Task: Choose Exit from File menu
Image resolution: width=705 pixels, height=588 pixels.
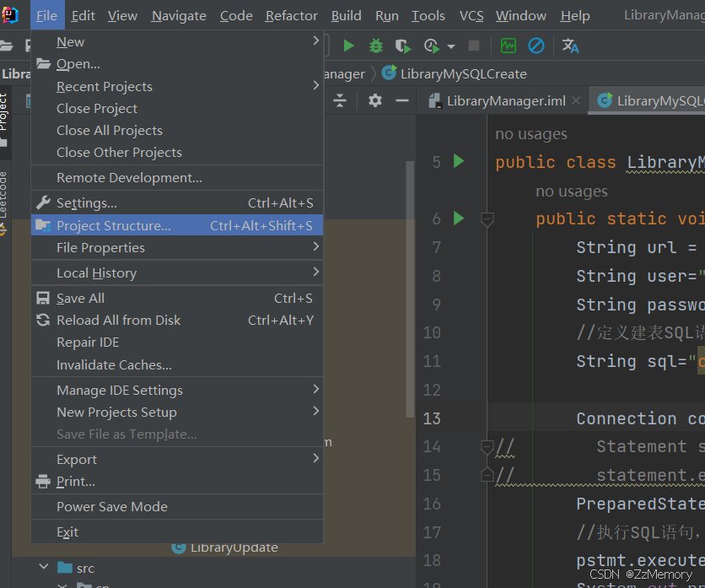Action: coord(177,531)
